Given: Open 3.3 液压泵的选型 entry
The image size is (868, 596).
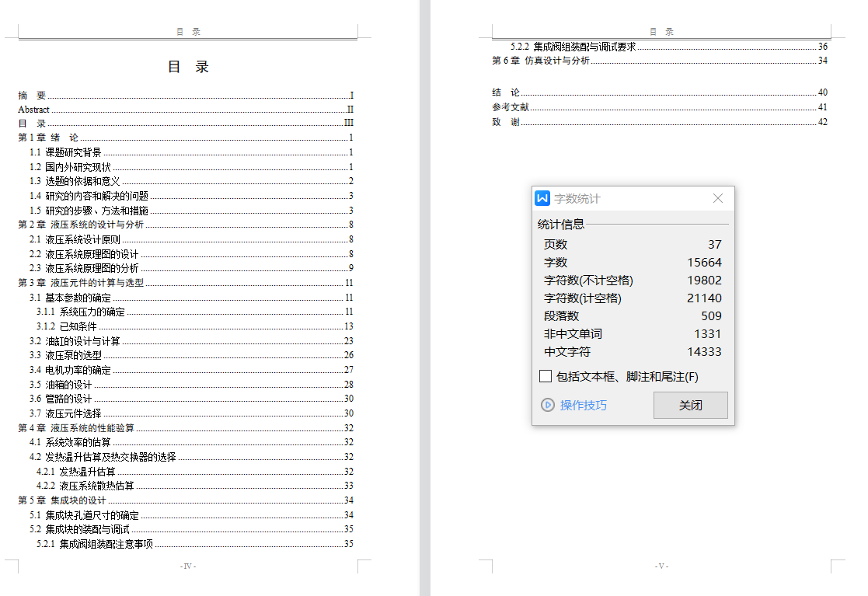Looking at the screenshot, I should click(x=191, y=355).
